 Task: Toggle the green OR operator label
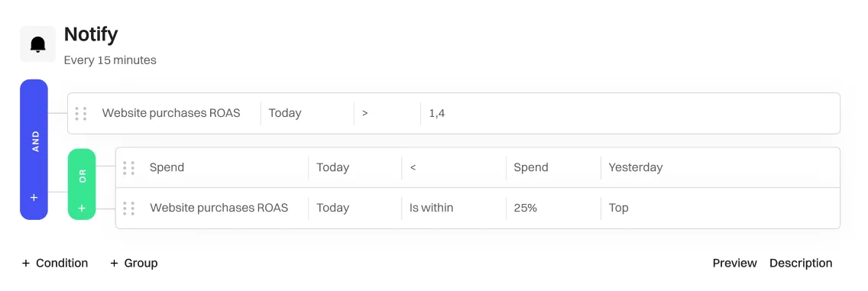point(83,176)
